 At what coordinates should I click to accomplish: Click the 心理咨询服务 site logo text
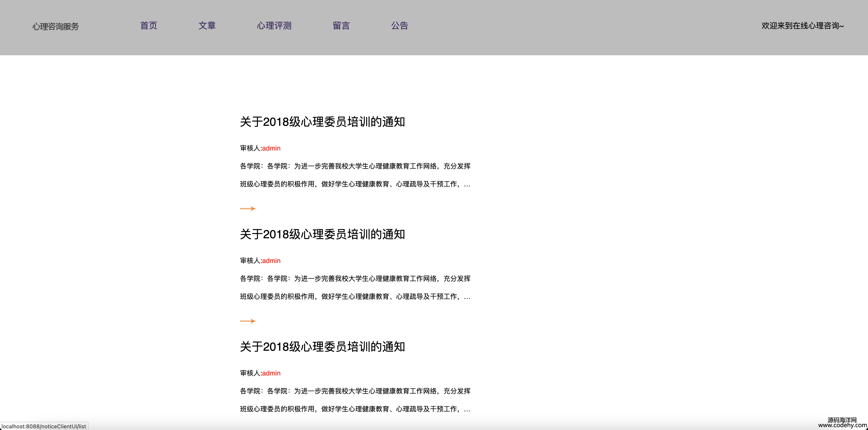tap(55, 27)
